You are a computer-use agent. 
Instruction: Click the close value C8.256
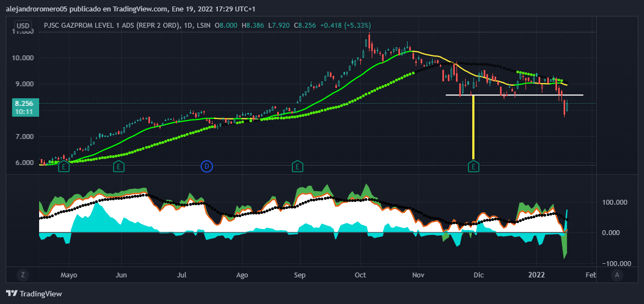click(305, 26)
